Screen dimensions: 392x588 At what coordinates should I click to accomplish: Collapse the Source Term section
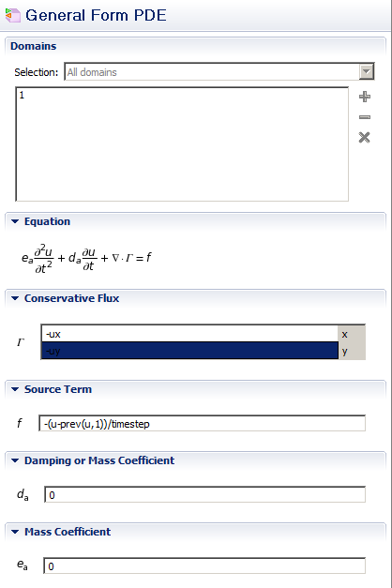pyautogui.click(x=15, y=389)
